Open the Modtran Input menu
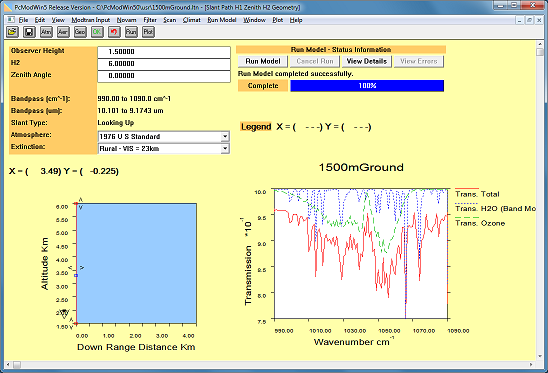548x373 pixels. tap(91, 20)
